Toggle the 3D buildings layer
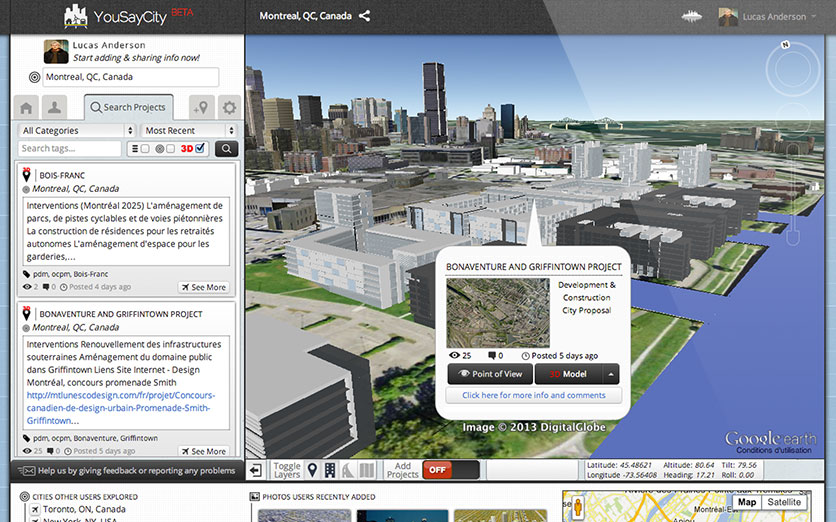The width and height of the screenshot is (836, 522). pos(330,470)
